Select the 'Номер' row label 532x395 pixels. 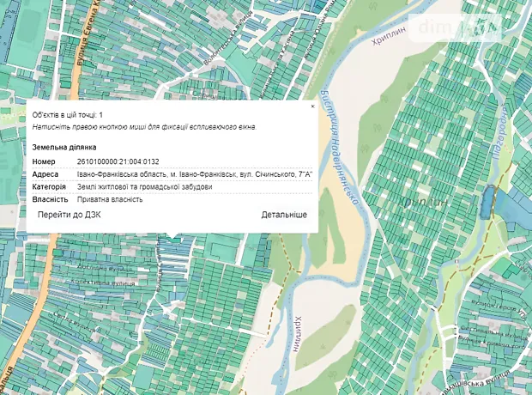tap(44, 161)
